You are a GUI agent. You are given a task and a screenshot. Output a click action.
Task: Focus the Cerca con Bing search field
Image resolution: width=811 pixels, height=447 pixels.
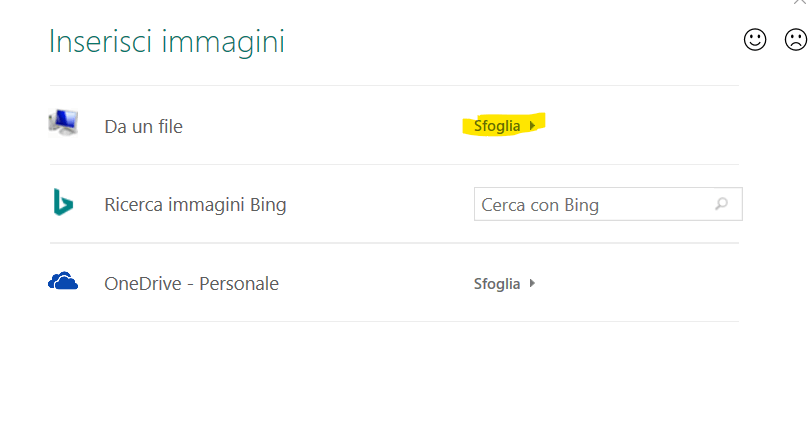[608, 204]
